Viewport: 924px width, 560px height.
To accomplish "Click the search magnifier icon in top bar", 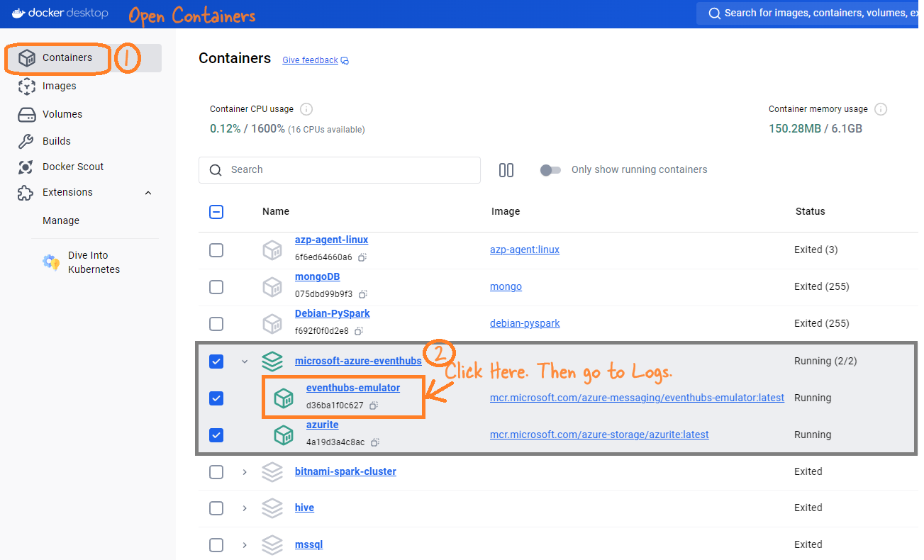I will [715, 13].
